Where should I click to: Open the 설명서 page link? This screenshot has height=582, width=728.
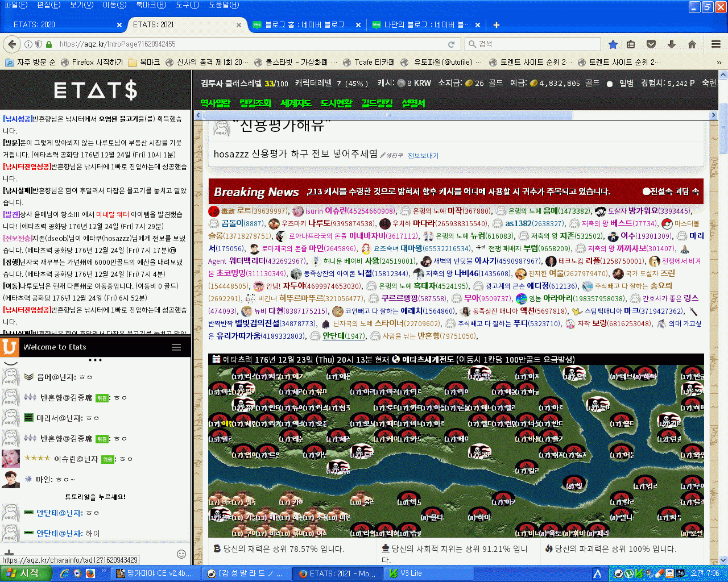(x=413, y=103)
